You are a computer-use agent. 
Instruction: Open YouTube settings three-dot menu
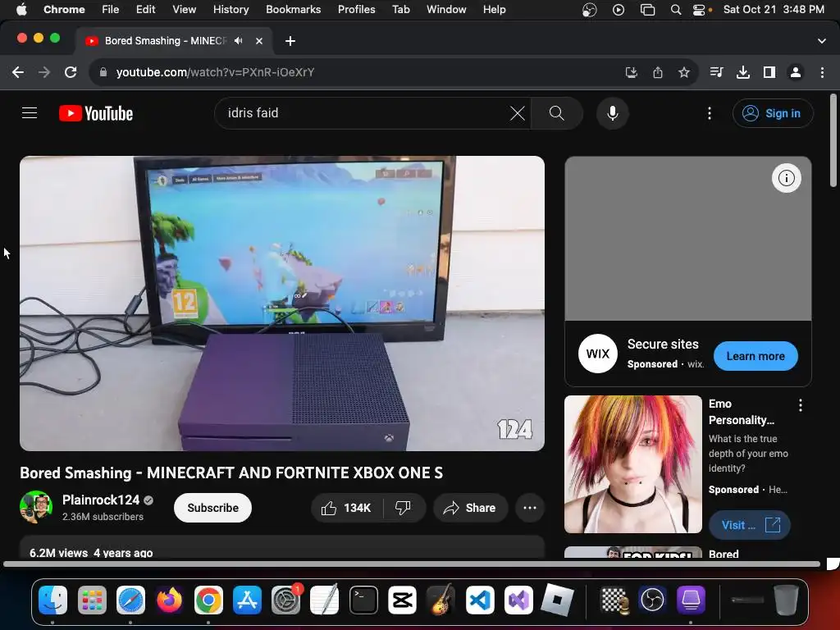click(x=710, y=113)
